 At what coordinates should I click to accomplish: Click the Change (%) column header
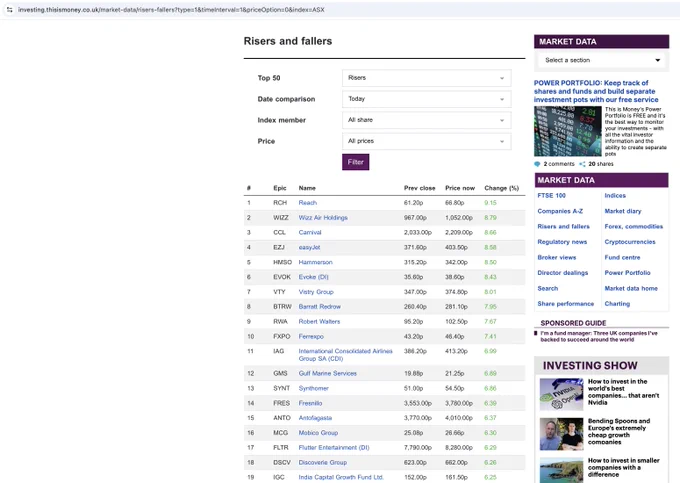[502, 188]
